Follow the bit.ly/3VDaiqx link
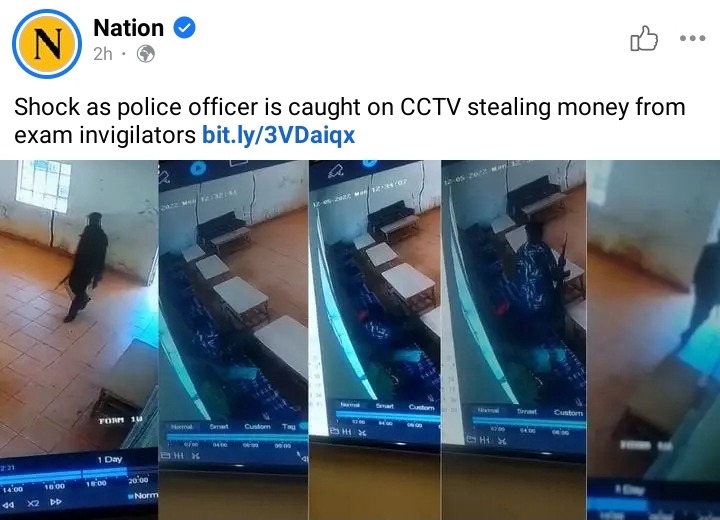 279,135
